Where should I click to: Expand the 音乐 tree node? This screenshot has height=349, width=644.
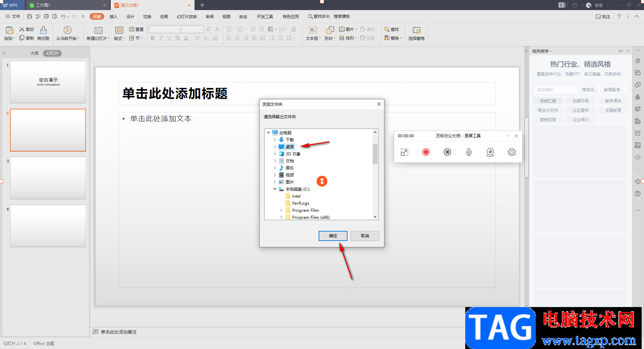(x=275, y=168)
